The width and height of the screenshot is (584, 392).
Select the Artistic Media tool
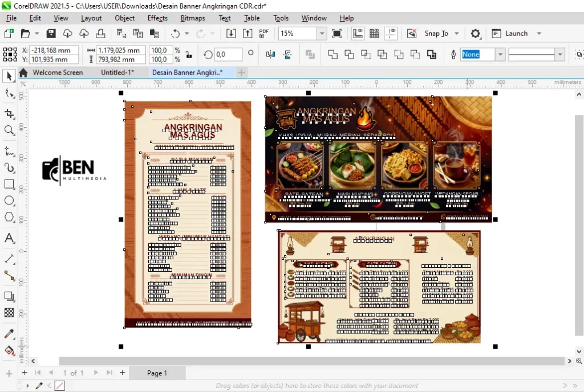(x=9, y=168)
